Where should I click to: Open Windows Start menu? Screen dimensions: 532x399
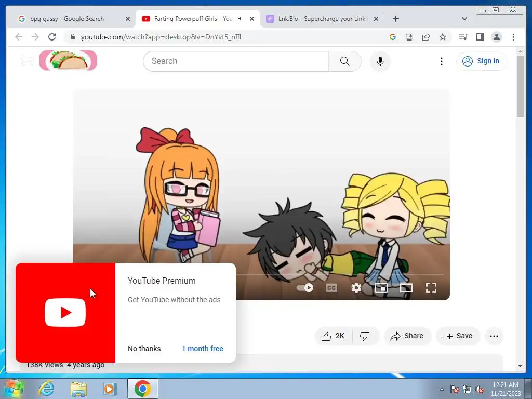click(x=14, y=389)
